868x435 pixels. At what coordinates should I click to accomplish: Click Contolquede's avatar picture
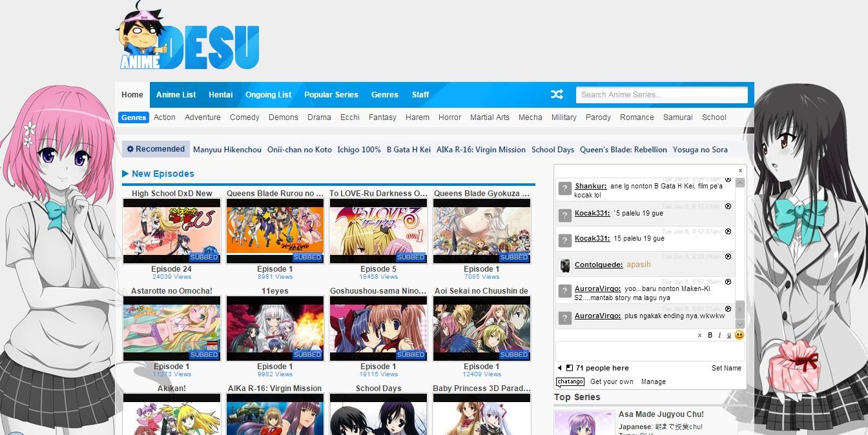[565, 266]
